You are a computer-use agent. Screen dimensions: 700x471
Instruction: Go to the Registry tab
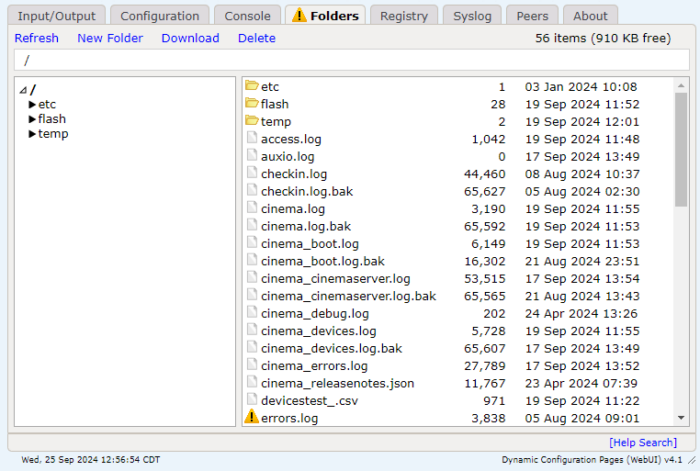[x=404, y=16]
